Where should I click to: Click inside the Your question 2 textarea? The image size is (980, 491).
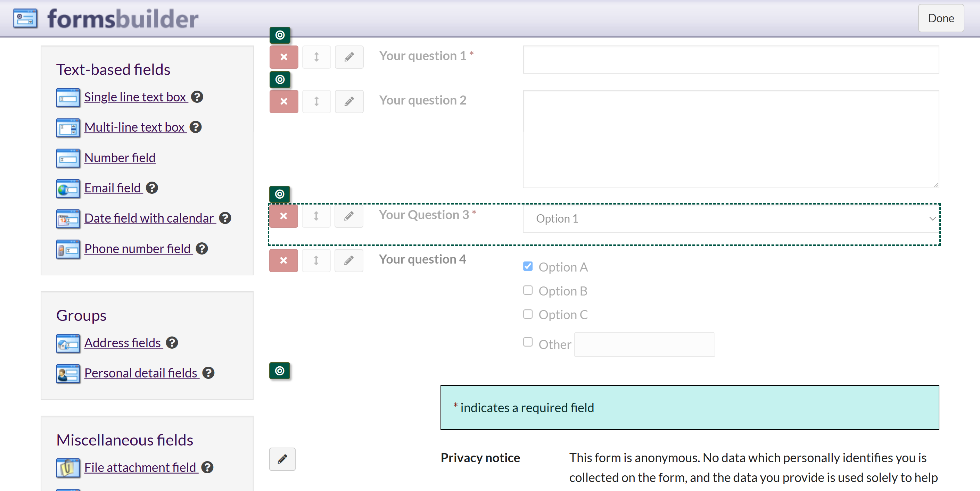coord(731,139)
